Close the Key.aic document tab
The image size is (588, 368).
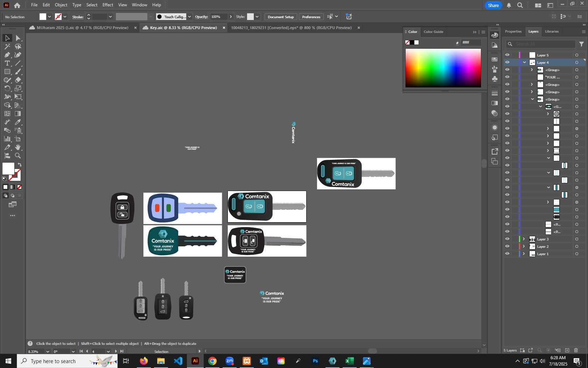pos(224,28)
